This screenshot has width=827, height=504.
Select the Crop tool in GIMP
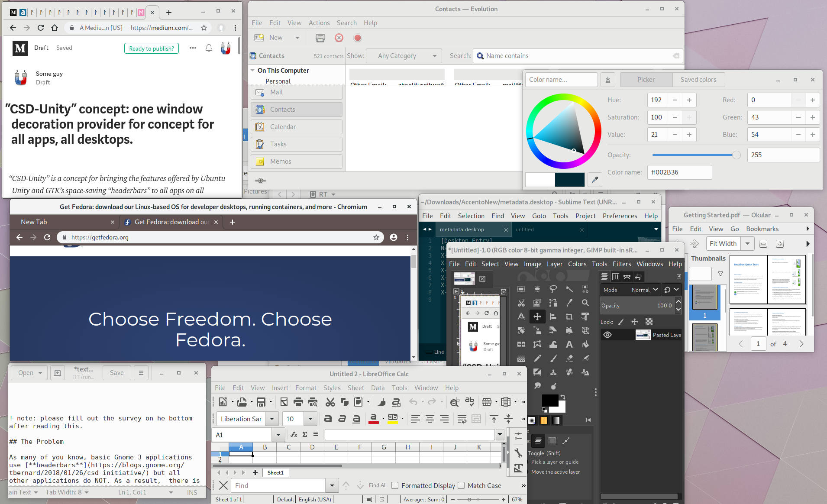569,317
